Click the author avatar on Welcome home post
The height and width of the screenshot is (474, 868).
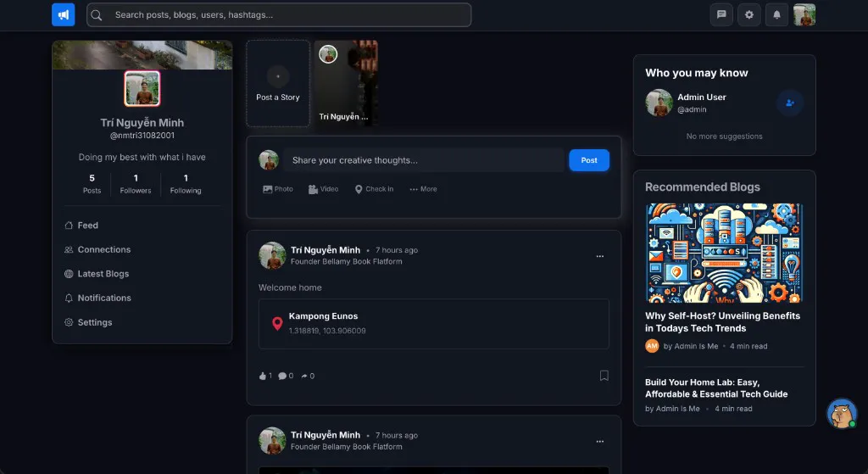tap(272, 255)
